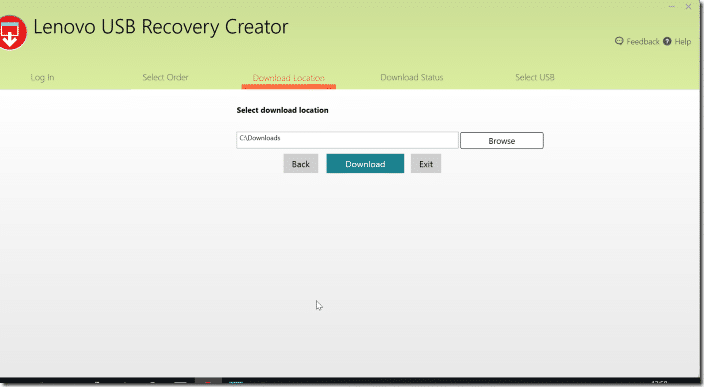This screenshot has width=704, height=387.
Task: Click the download path input field
Action: click(x=347, y=140)
